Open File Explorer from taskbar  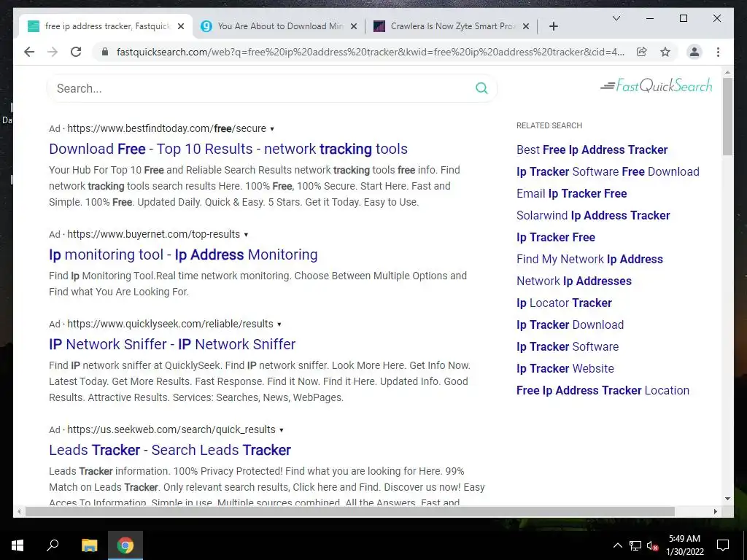tap(89, 545)
